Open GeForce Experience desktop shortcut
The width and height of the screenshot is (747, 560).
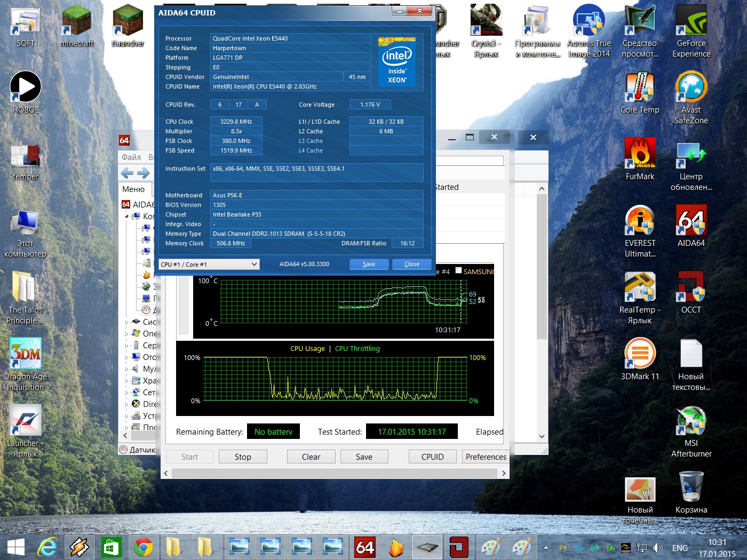coord(691,31)
